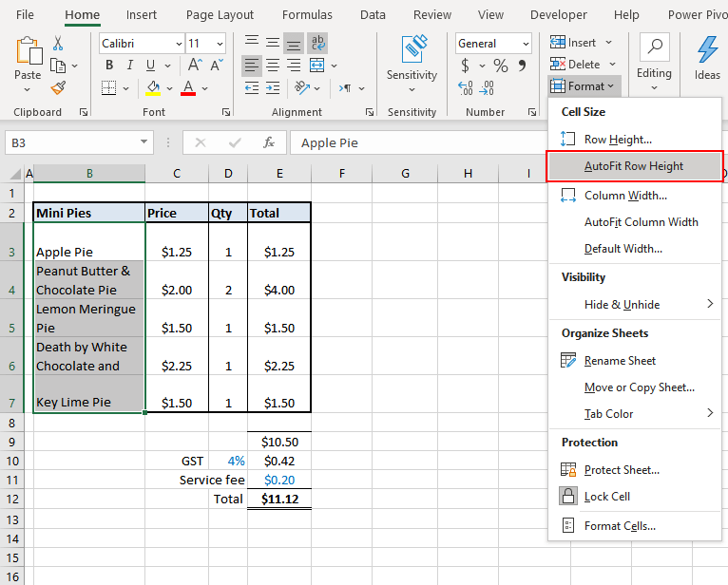Switch to the Page Layout tab

[x=220, y=15]
